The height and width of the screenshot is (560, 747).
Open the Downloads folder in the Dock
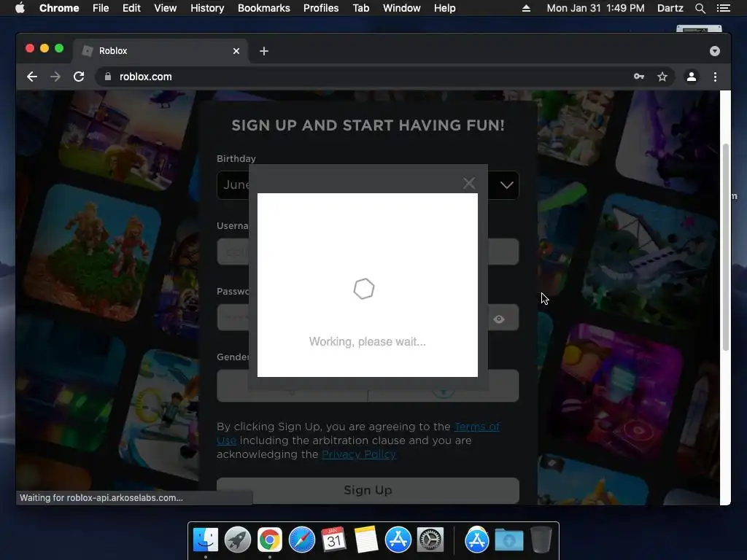[508, 540]
